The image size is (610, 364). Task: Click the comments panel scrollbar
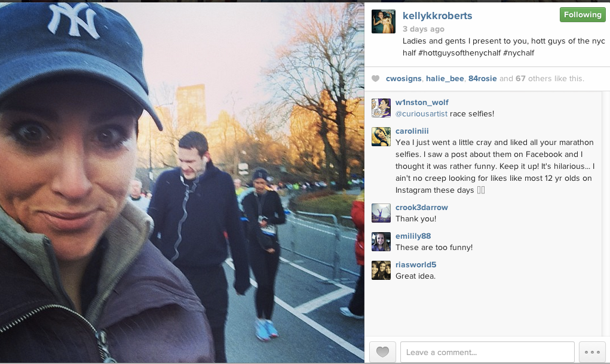[606, 214]
